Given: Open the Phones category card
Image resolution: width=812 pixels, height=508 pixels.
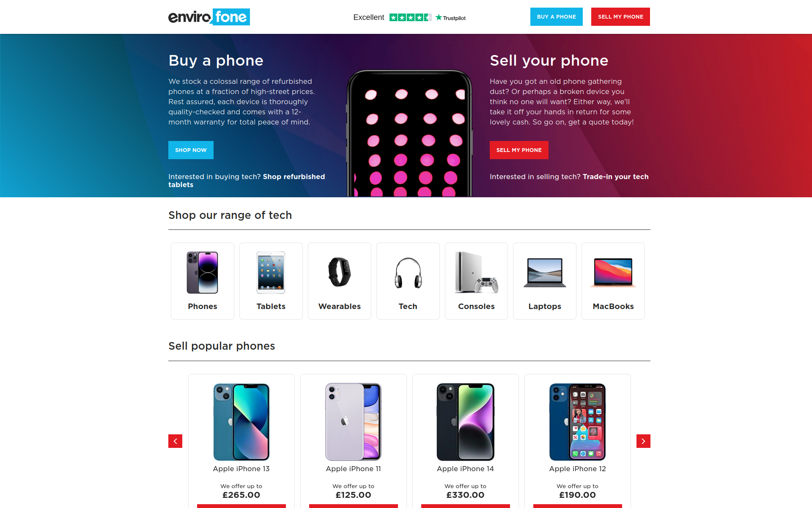Looking at the screenshot, I should (203, 281).
